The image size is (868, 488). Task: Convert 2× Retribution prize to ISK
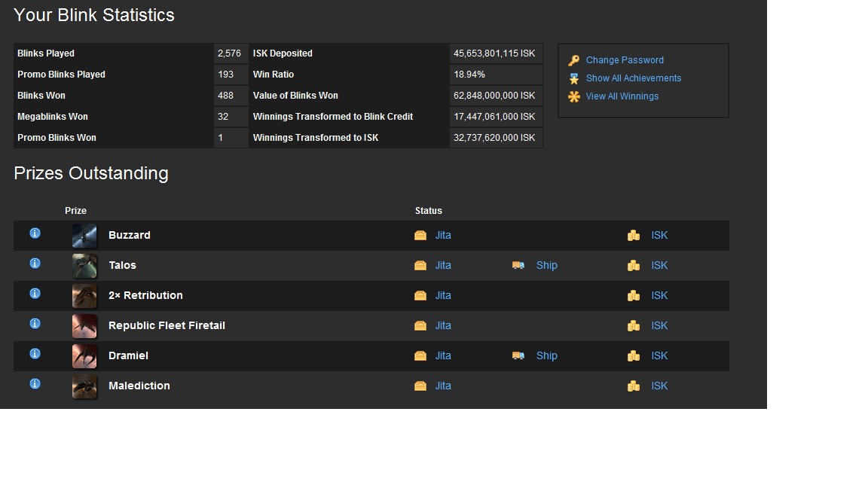point(659,295)
